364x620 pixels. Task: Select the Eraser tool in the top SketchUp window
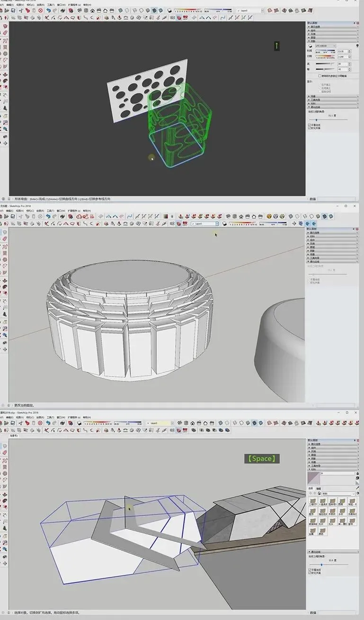tap(5, 33)
